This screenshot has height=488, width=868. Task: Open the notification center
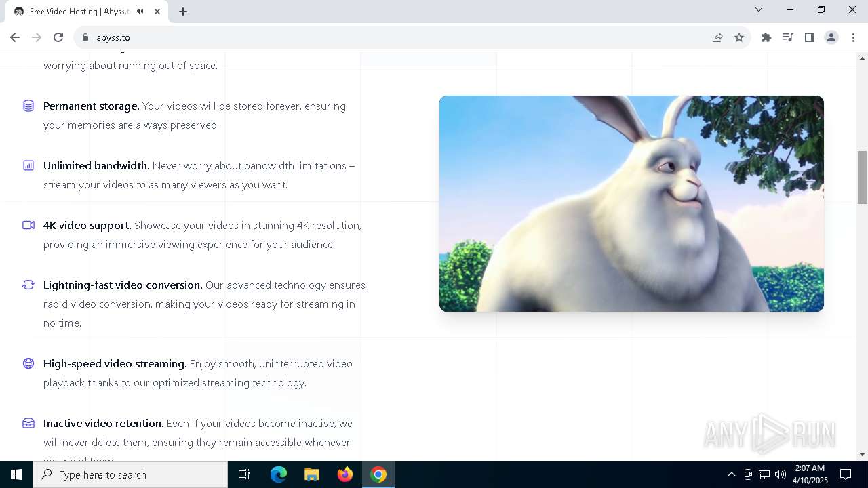point(846,474)
